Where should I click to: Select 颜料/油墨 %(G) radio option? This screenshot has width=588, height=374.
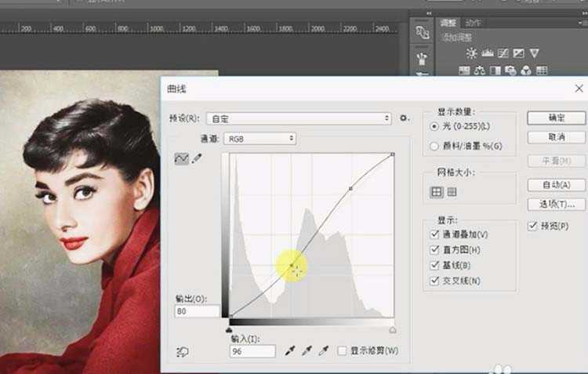(435, 146)
